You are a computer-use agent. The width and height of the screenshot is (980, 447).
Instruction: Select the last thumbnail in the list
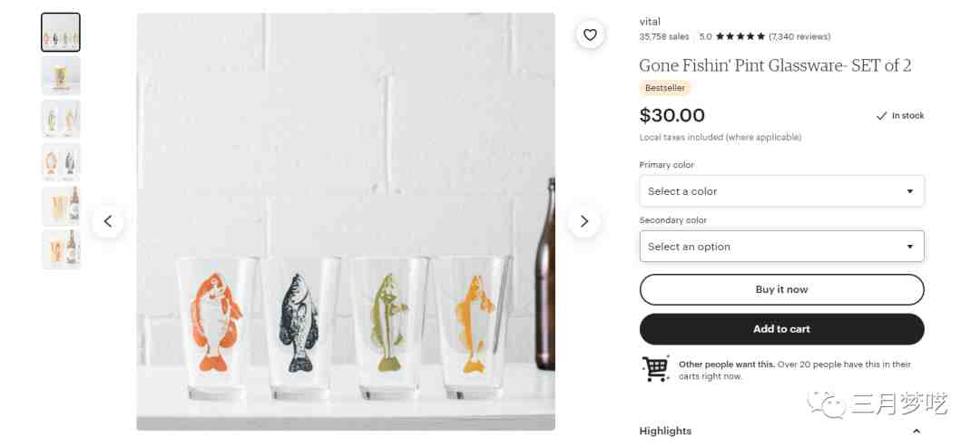61,249
